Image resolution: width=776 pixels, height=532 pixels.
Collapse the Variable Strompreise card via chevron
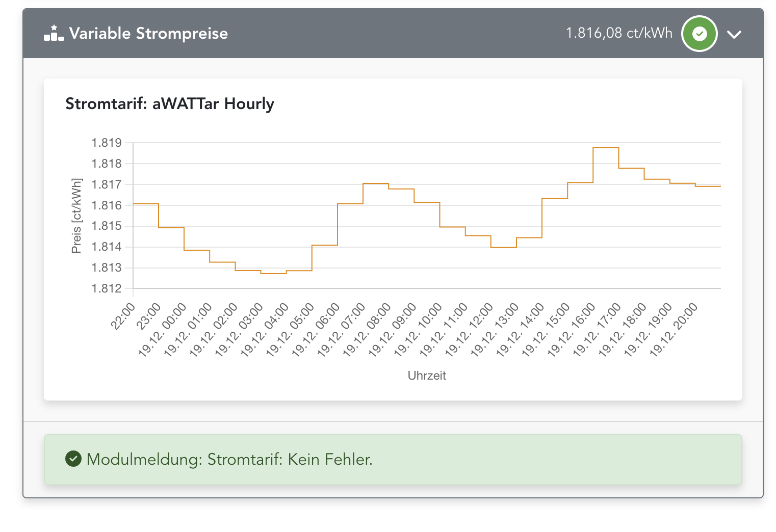click(734, 34)
